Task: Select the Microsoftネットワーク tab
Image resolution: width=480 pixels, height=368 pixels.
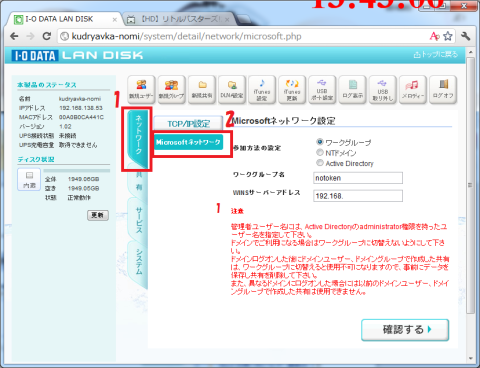Action: coord(188,142)
